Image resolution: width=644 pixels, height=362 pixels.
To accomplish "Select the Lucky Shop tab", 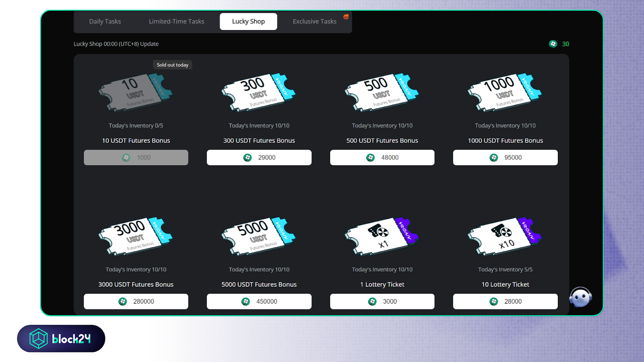I will (x=248, y=21).
